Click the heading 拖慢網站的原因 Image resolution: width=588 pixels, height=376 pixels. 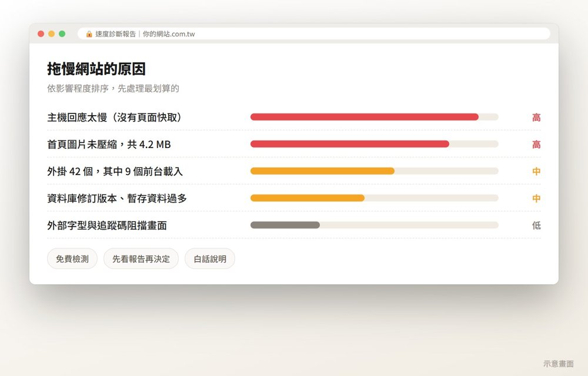click(x=96, y=69)
